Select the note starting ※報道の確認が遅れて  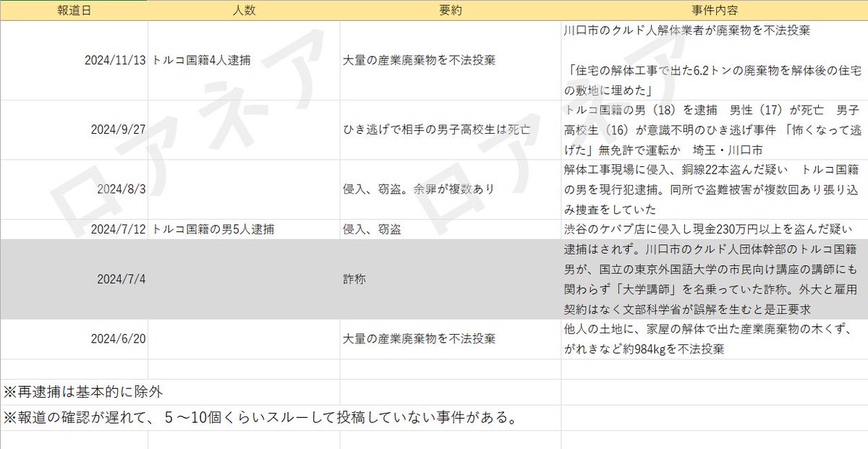260,418
